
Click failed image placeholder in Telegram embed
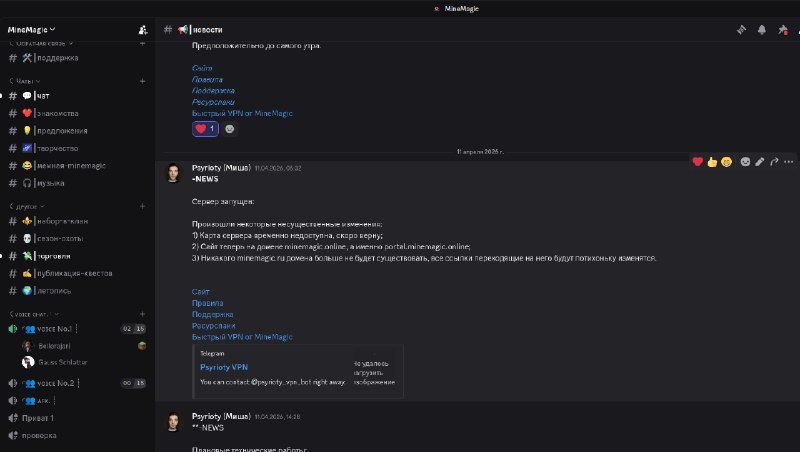tap(374, 372)
